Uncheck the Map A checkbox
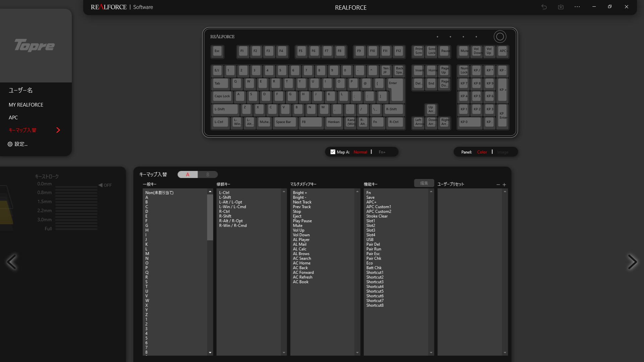 (x=333, y=152)
